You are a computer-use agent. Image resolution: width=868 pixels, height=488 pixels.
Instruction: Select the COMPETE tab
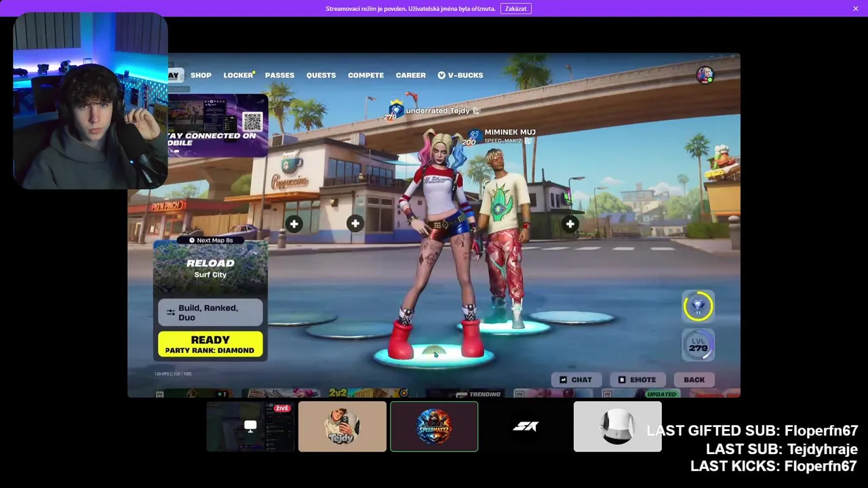pyautogui.click(x=366, y=75)
